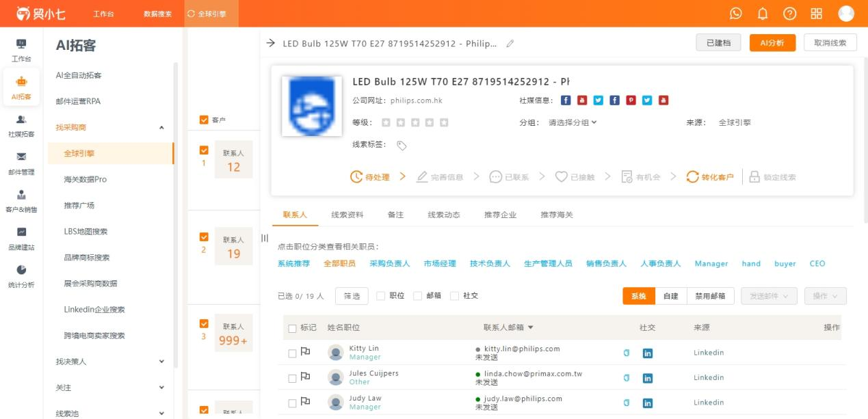Image resolution: width=868 pixels, height=419 pixels.
Task: Select the 自建 source toggle
Action: [671, 296]
